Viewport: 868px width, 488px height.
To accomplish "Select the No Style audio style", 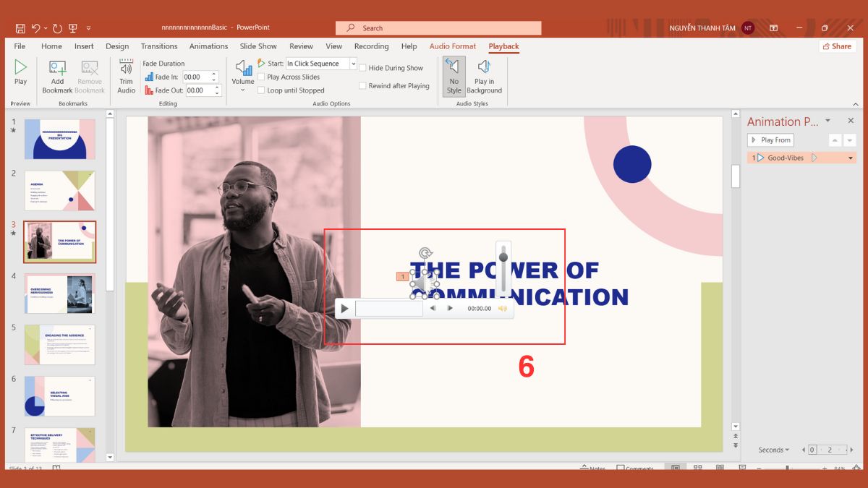I will pos(454,74).
